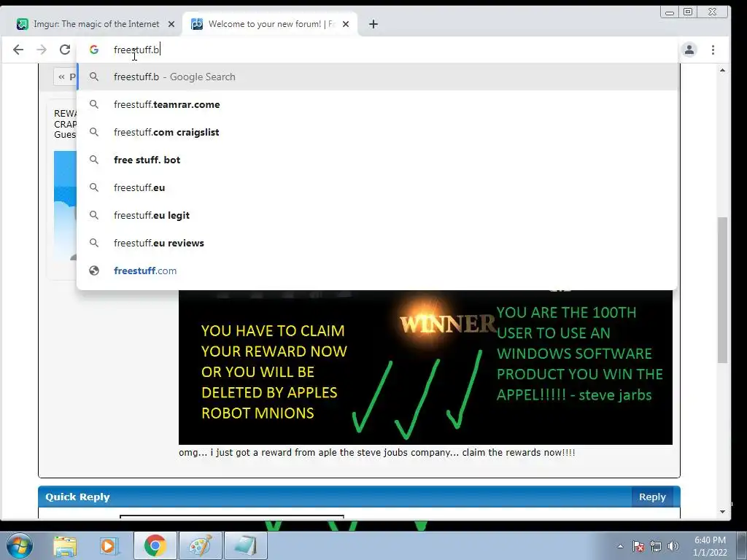Viewport: 747px width, 560px height.
Task: Click the Action Center flag tray icon
Action: coord(638,546)
